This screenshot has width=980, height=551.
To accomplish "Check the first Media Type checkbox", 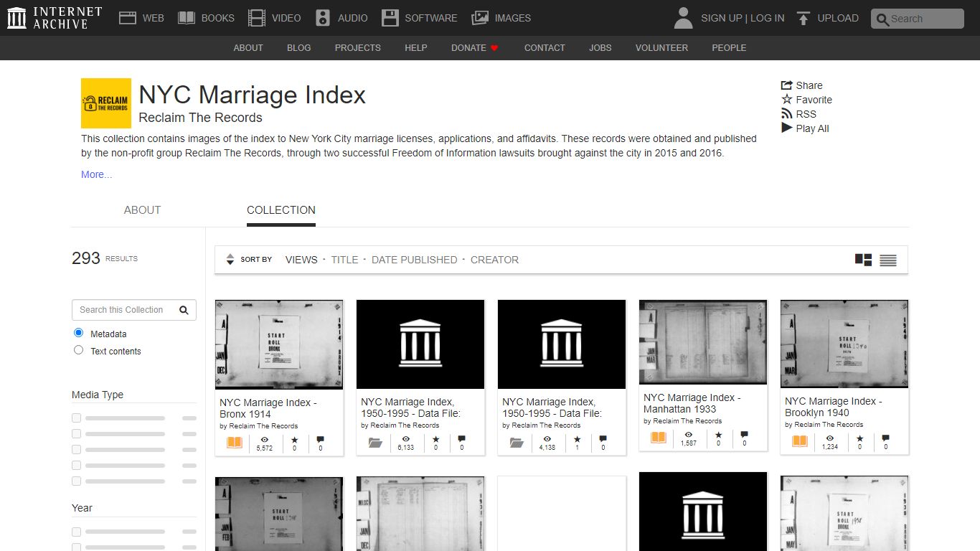I will pos(76,418).
